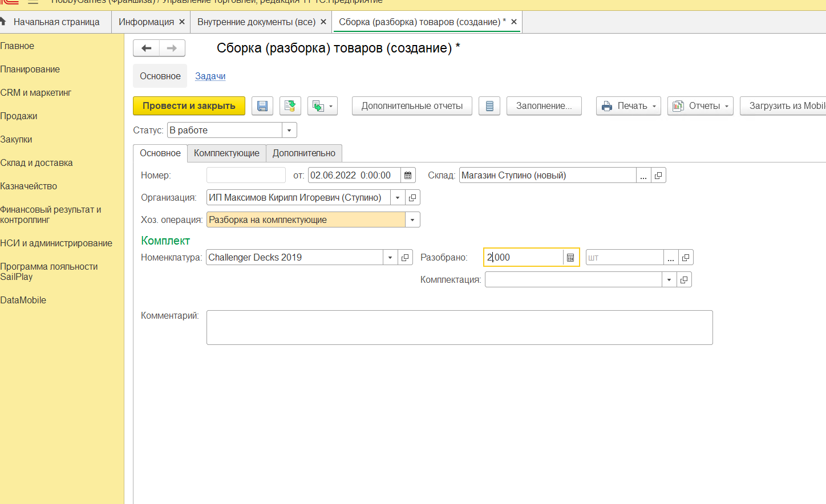Viewport: 826px width, 504px height.
Task: Select the inner Основное tab
Action: [160, 153]
